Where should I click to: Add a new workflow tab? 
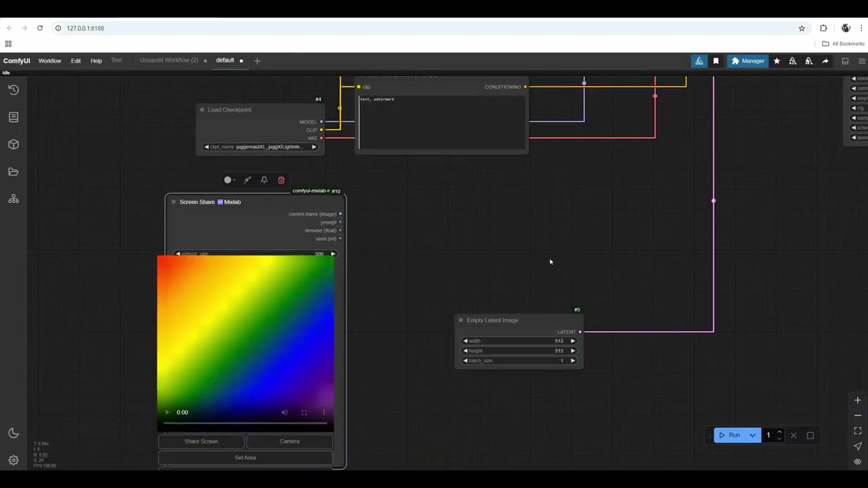(257, 61)
